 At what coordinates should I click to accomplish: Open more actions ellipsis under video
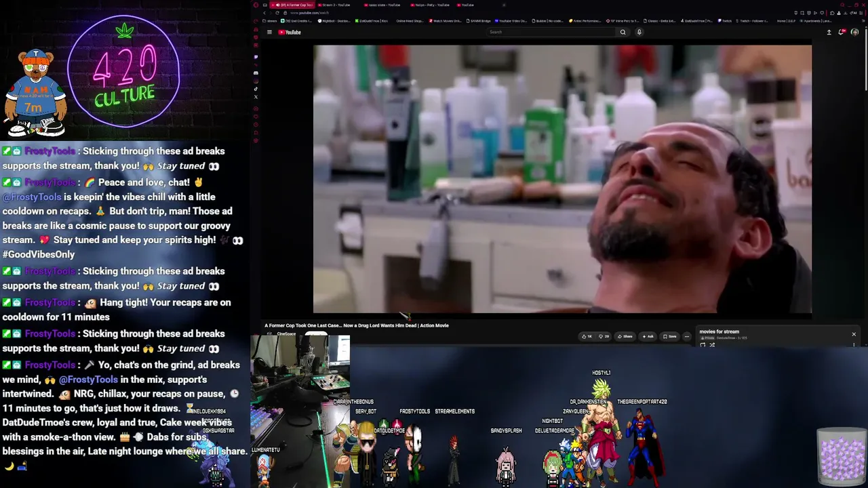coord(686,336)
